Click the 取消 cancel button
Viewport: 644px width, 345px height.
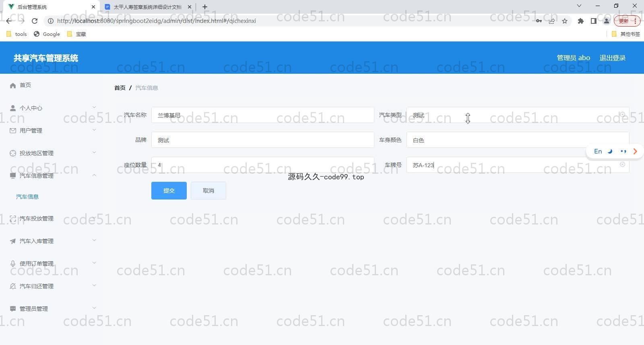click(x=208, y=191)
